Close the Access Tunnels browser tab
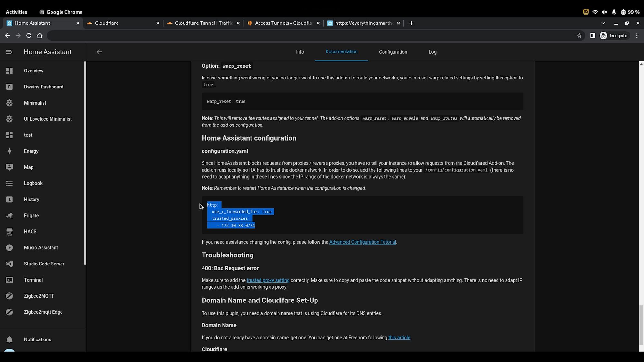644x362 pixels. pyautogui.click(x=318, y=23)
